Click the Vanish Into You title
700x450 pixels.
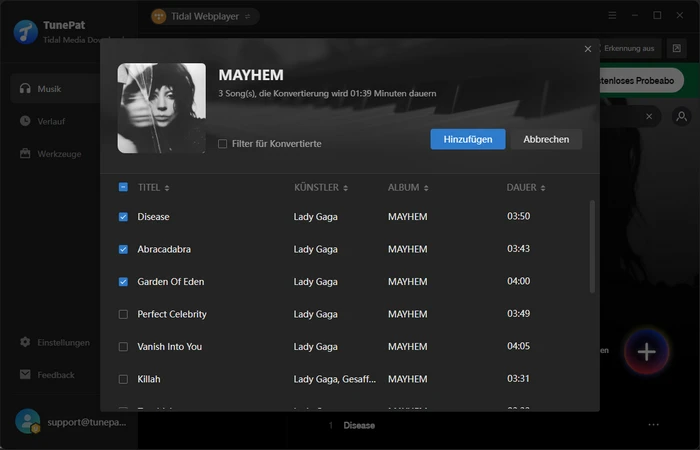[x=170, y=347]
